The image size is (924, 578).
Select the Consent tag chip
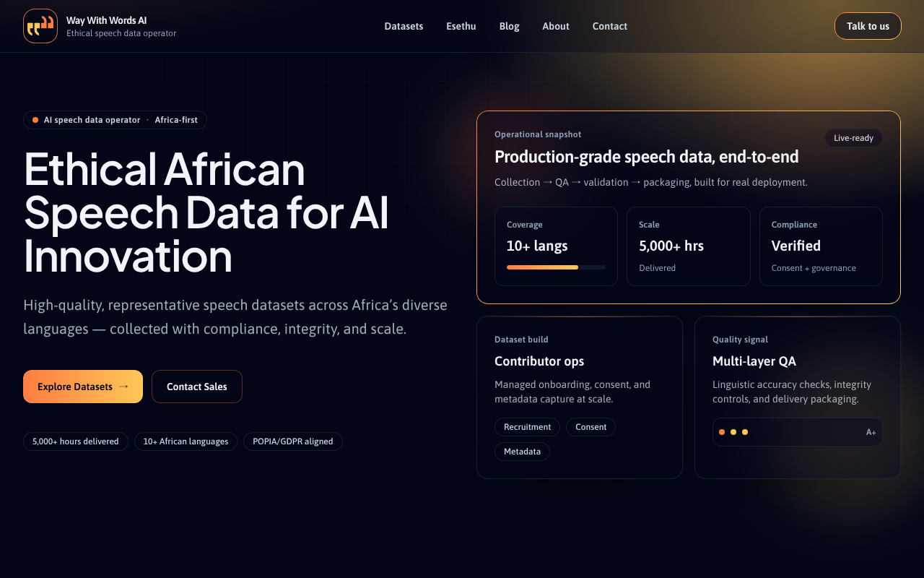(590, 427)
